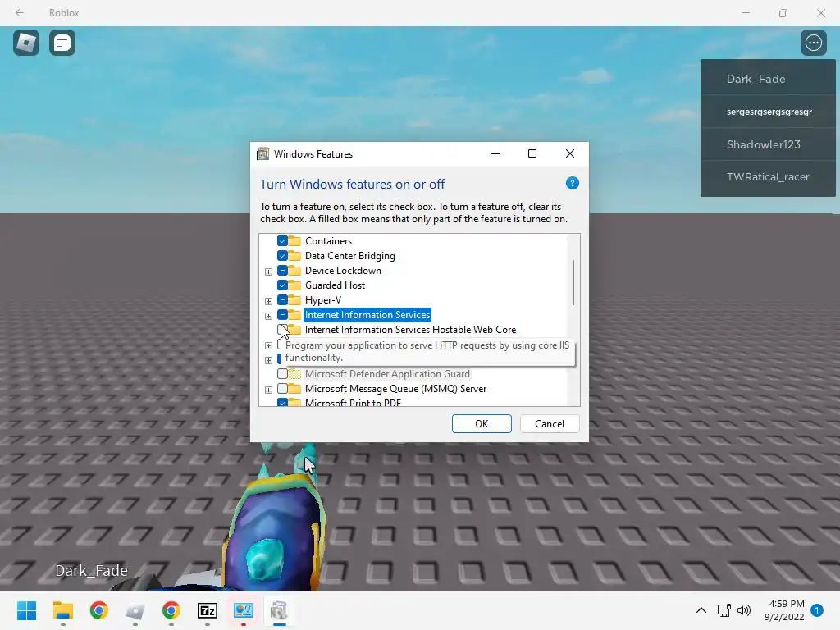840x630 pixels.
Task: Confirm changes with the OK button
Action: pos(482,424)
